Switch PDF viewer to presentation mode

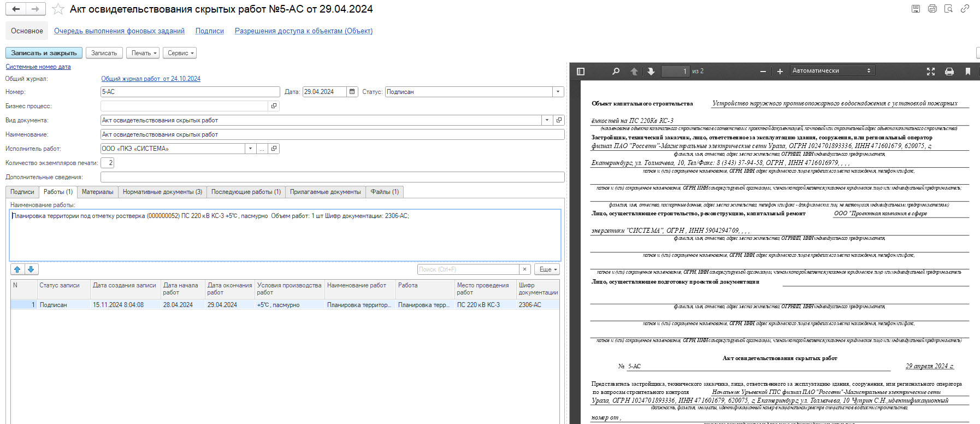[x=931, y=71]
